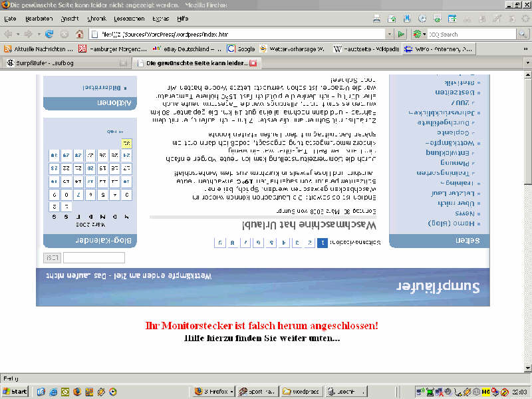The height and width of the screenshot is (399, 532).
Task: Click the Reload page icon
Action: (x=49, y=33)
